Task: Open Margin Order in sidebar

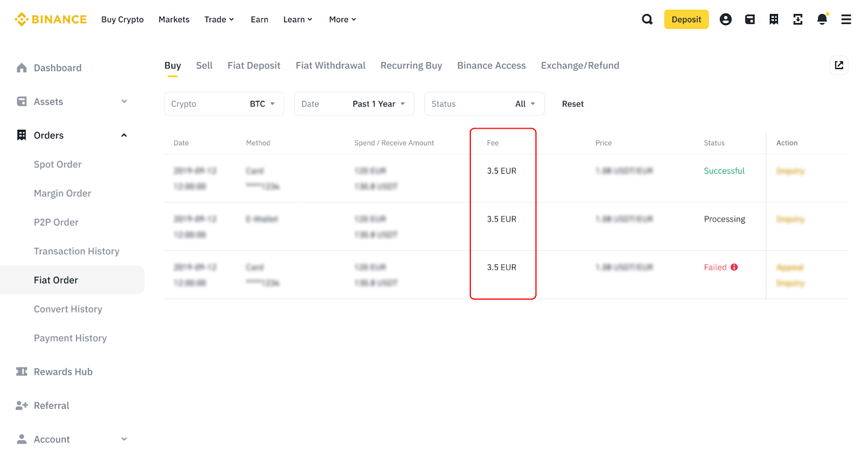Action: 62,193
